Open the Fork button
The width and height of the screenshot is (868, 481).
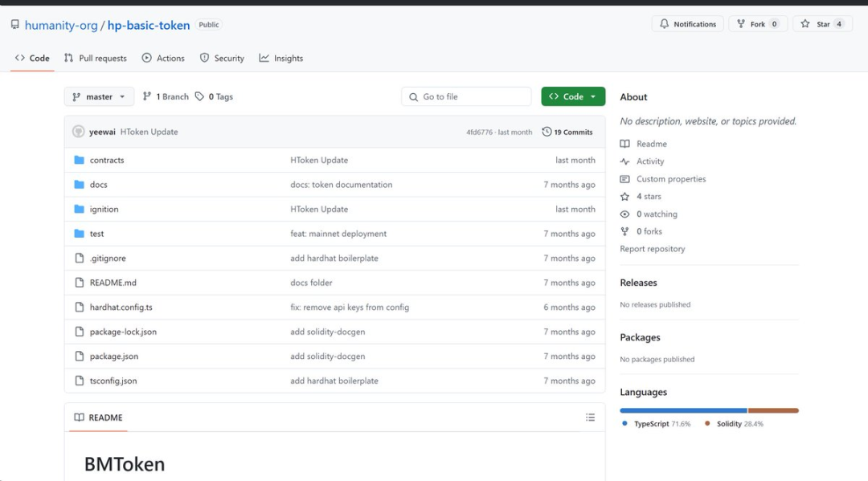coord(757,24)
